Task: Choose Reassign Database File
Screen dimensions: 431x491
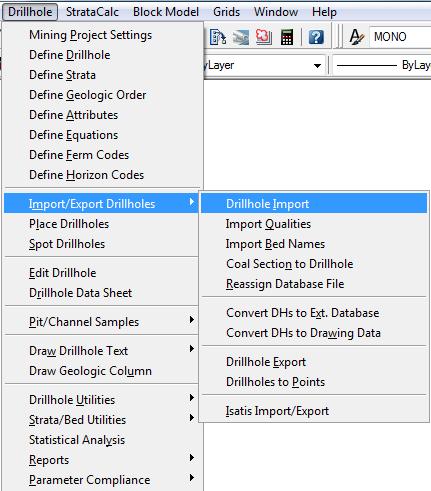Action: (314, 284)
